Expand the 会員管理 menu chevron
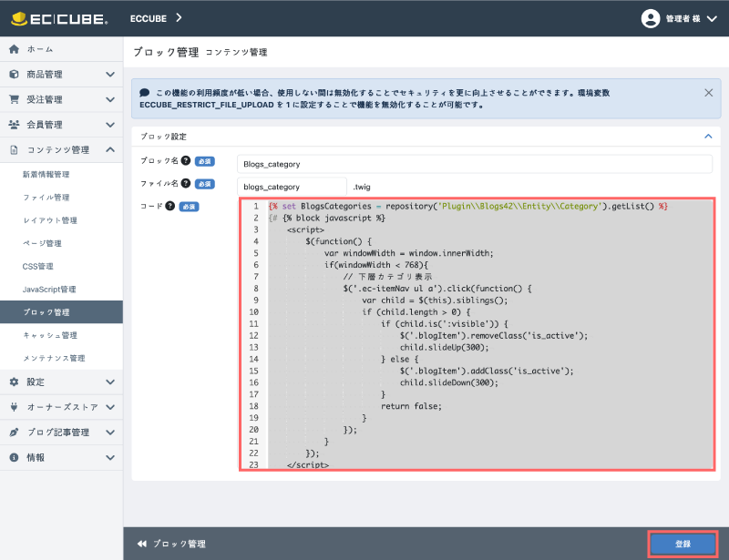 110,125
